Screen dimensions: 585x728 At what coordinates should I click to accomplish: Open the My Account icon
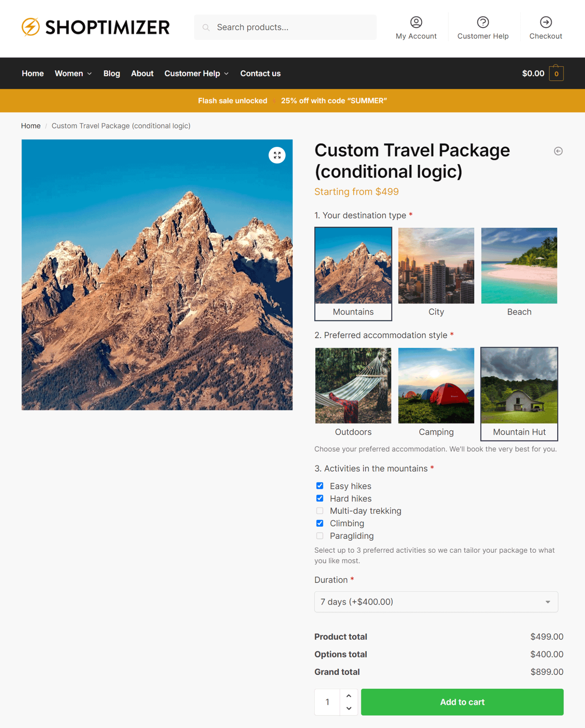(x=416, y=22)
